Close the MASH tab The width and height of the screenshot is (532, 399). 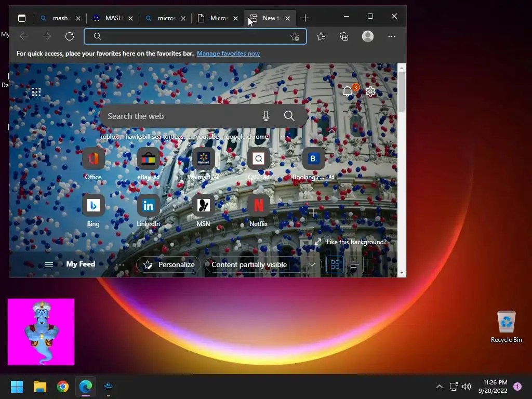point(130,18)
